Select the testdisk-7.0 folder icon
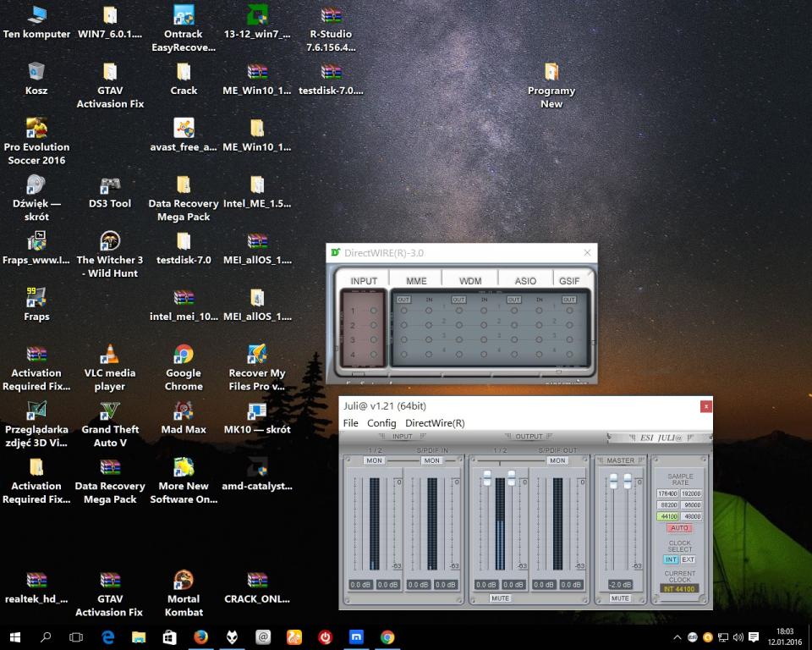812x650 pixels. (184, 250)
